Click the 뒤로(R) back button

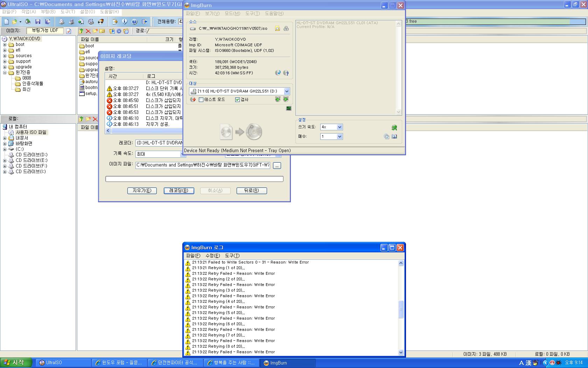pos(252,191)
